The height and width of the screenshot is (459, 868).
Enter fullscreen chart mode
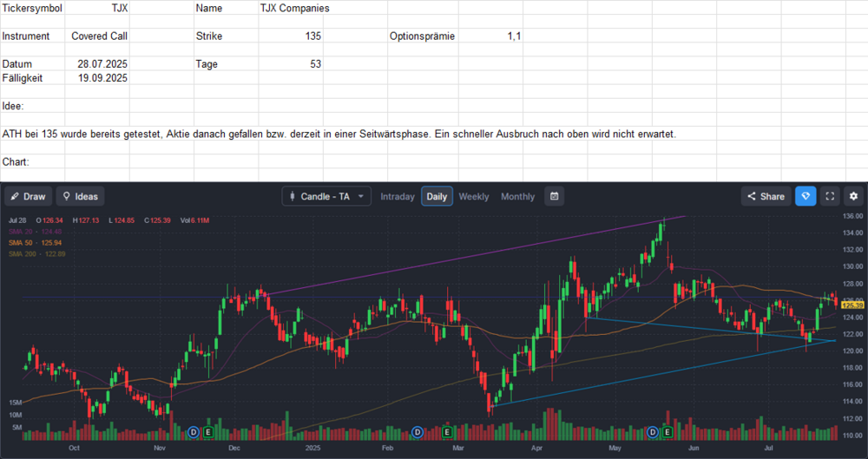pos(830,196)
